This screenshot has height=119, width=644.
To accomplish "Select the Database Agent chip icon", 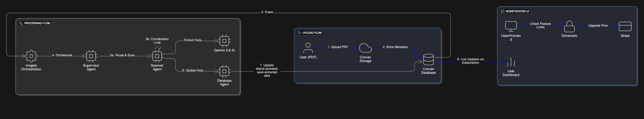I will point(224,71).
